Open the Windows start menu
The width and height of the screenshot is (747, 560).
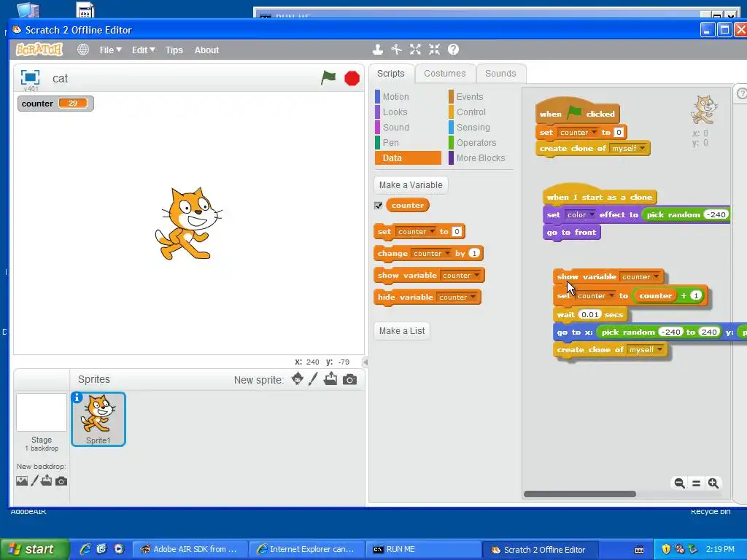pos(35,549)
